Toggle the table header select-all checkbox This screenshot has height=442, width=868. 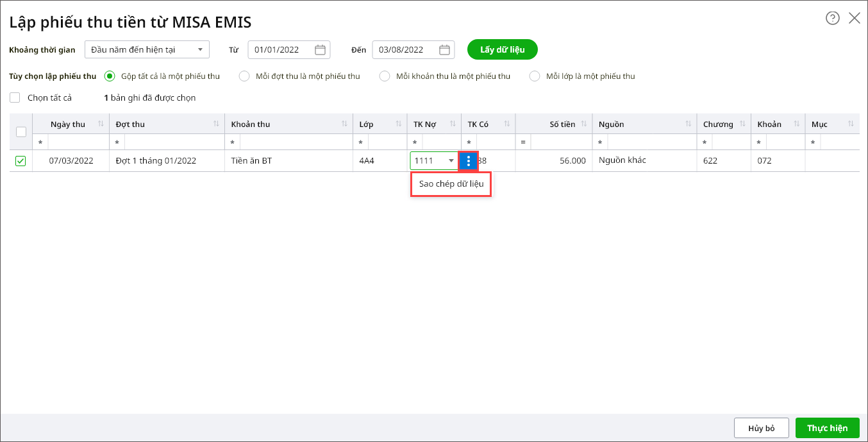pyautogui.click(x=21, y=132)
